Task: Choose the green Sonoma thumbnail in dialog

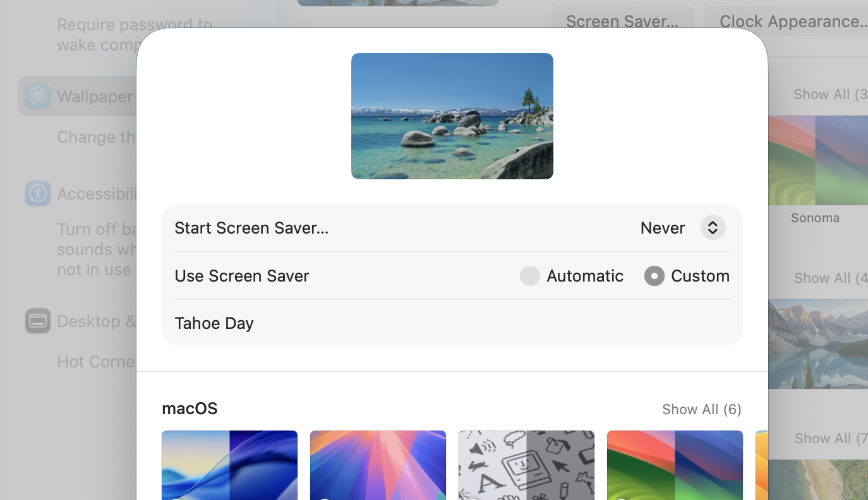Action: coord(675,465)
